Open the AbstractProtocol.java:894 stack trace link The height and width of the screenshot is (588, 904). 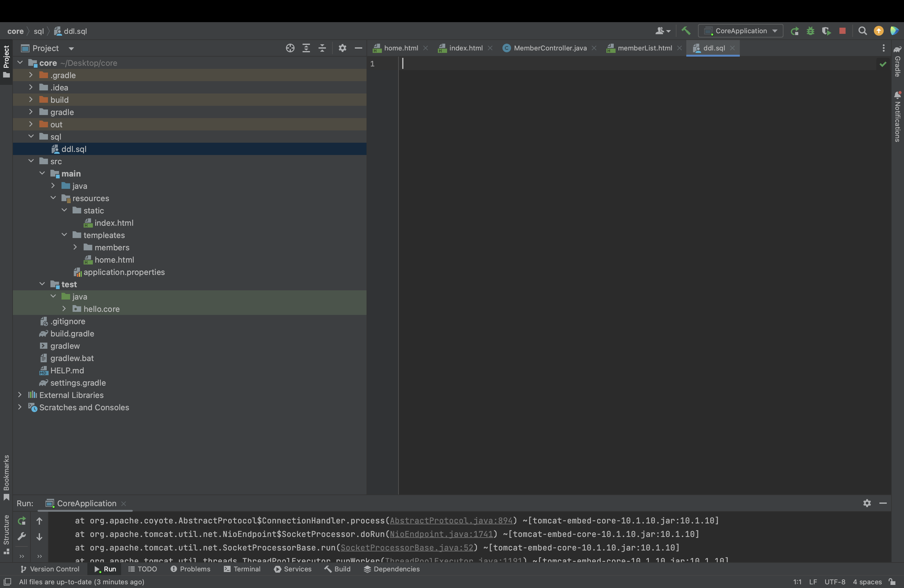(x=451, y=520)
